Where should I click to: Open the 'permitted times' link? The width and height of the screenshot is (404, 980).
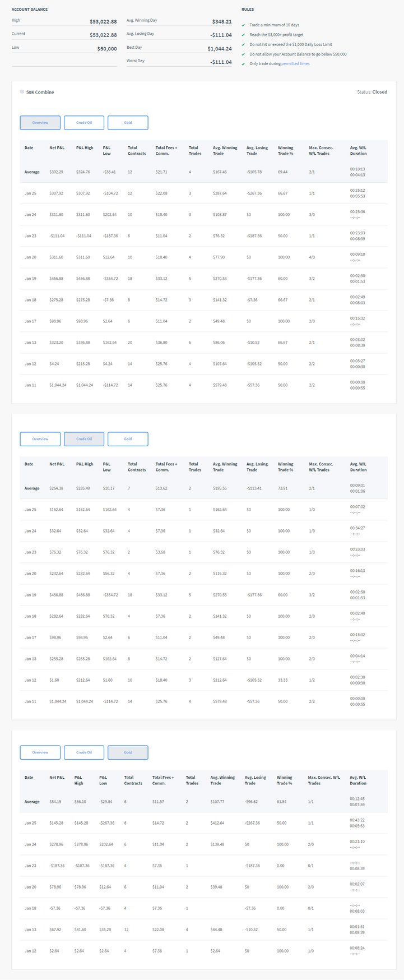pyautogui.click(x=295, y=64)
